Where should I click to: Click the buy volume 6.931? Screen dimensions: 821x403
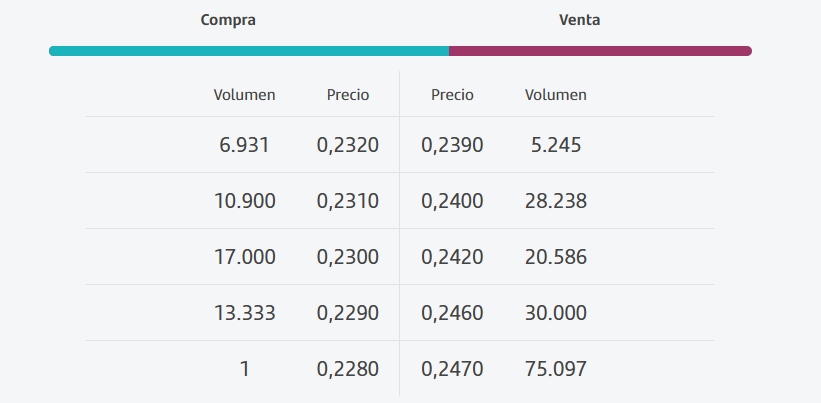coord(244,145)
